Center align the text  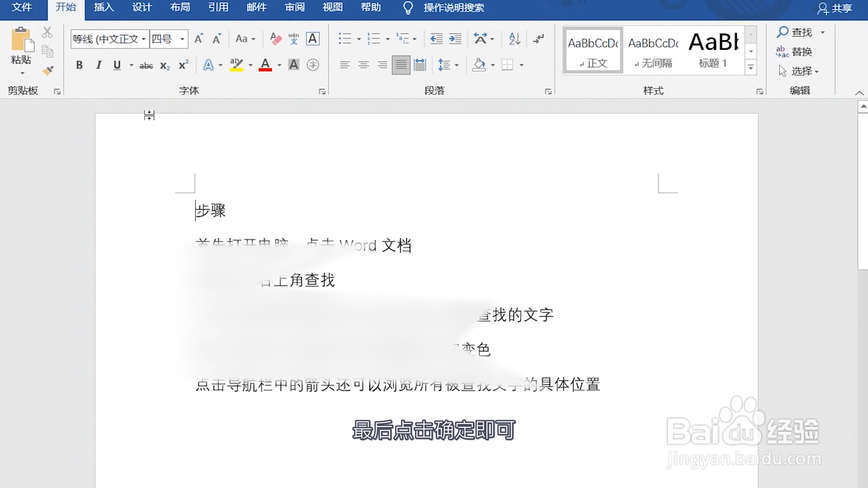(363, 65)
